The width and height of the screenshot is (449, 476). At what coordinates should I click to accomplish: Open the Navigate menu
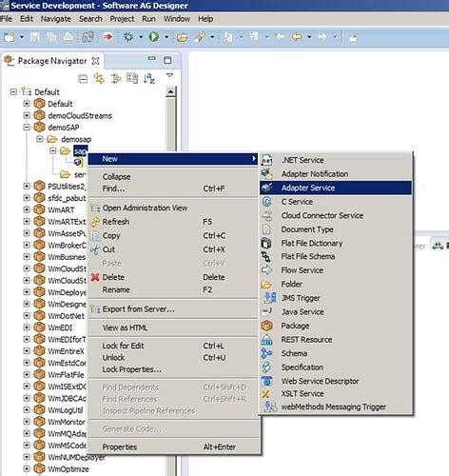click(56, 19)
